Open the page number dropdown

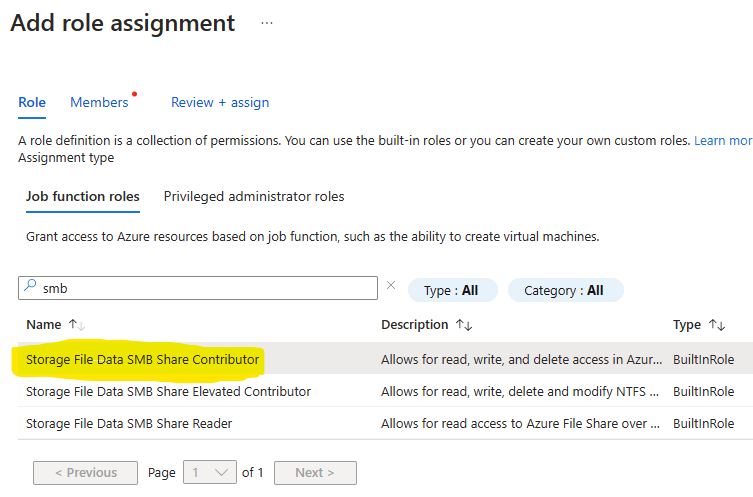coord(210,473)
